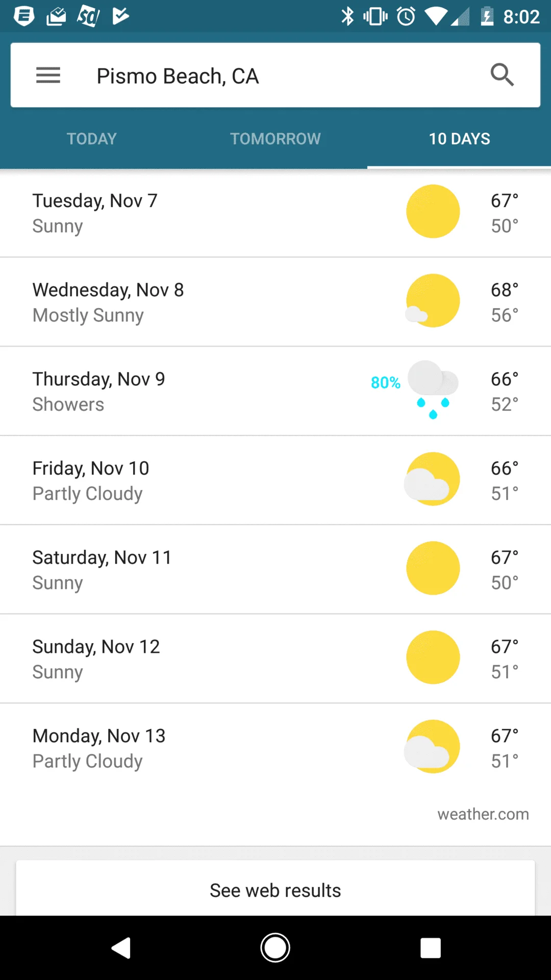Screen dimensions: 551x980
Task: Open recent apps with the square button
Action: (x=431, y=948)
